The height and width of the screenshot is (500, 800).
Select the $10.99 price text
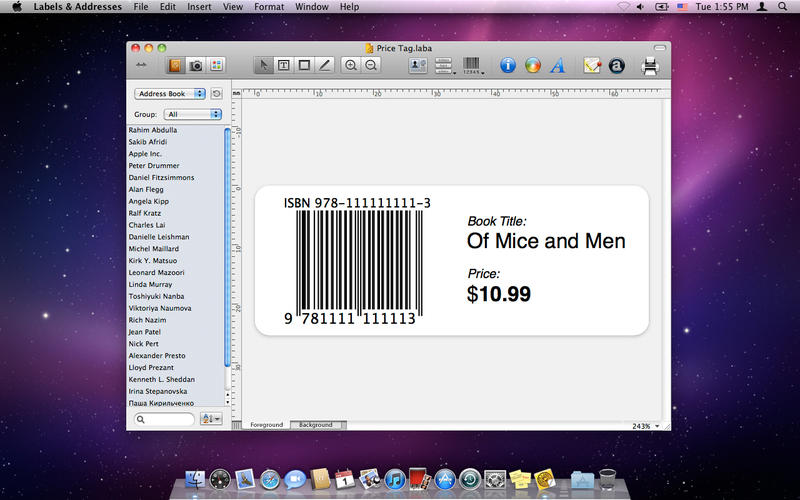(x=498, y=294)
